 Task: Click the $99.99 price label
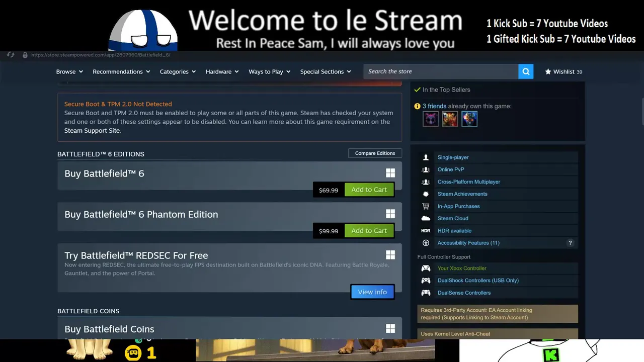pos(329,231)
